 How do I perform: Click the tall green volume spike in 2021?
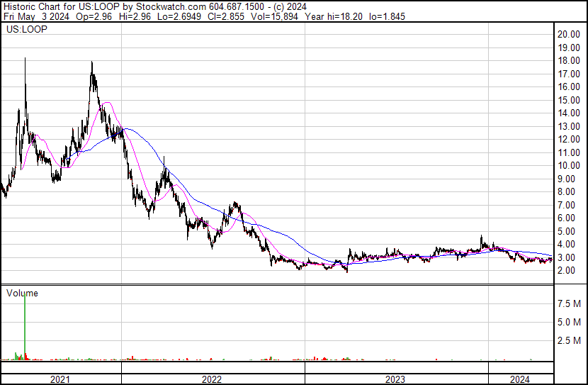25,326
